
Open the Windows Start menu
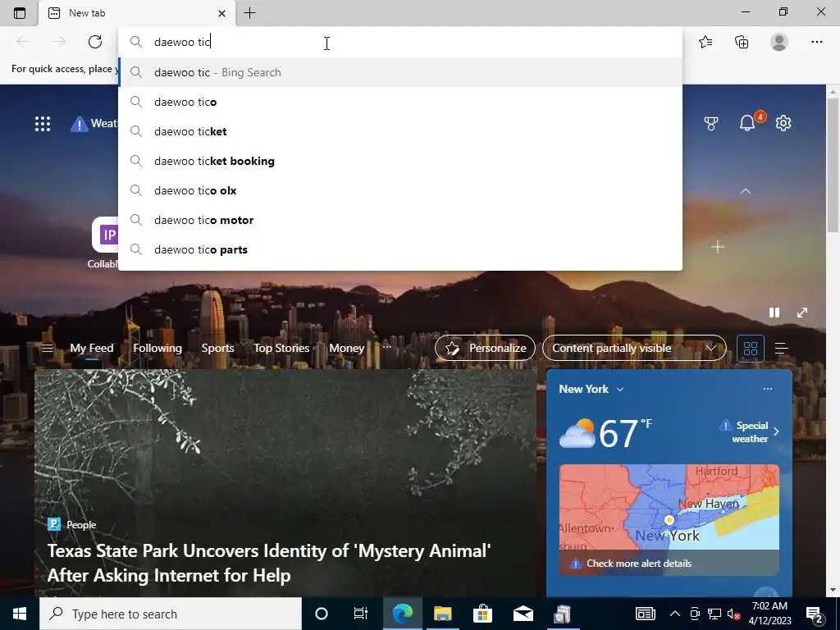pos(20,614)
